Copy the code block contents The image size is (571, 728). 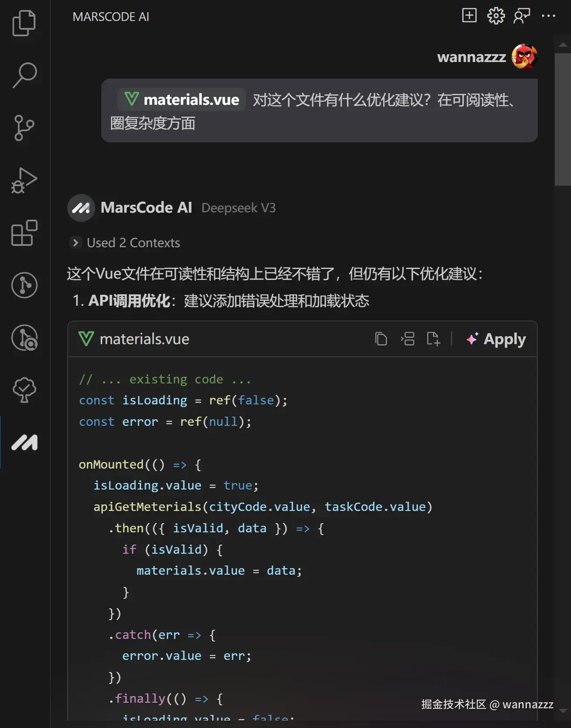381,339
